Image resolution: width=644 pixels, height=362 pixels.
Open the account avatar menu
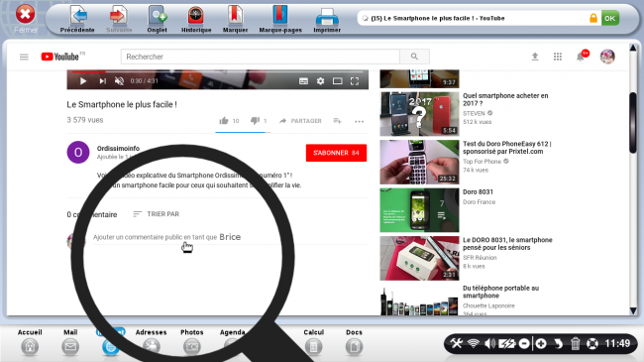click(607, 57)
